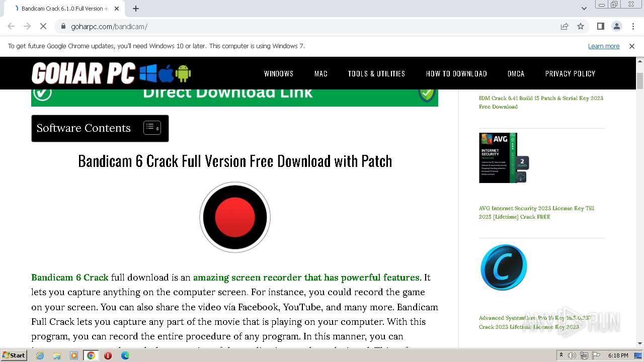Open TOOLS & UTILITIES menu
The width and height of the screenshot is (644, 362).
[376, 73]
